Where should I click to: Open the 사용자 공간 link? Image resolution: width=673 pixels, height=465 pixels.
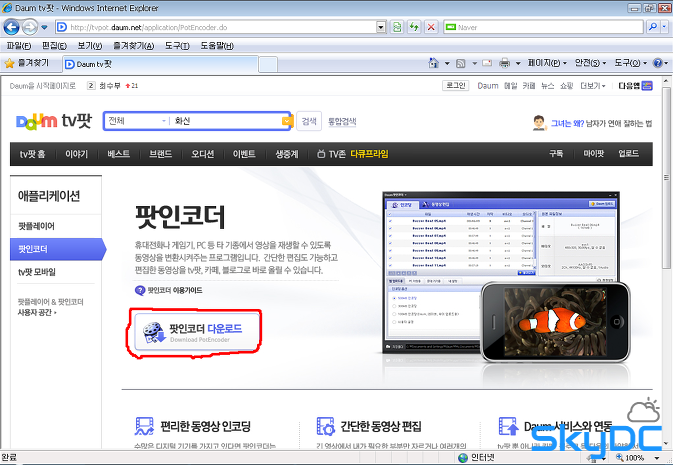click(x=36, y=313)
